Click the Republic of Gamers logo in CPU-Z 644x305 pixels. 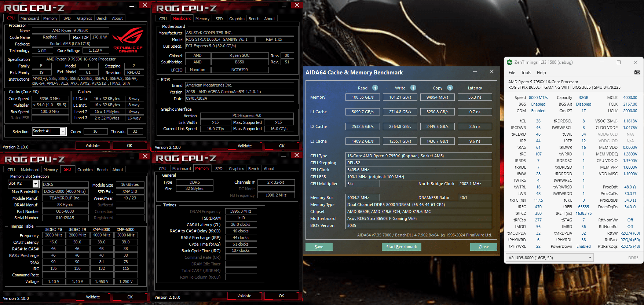[x=128, y=40]
